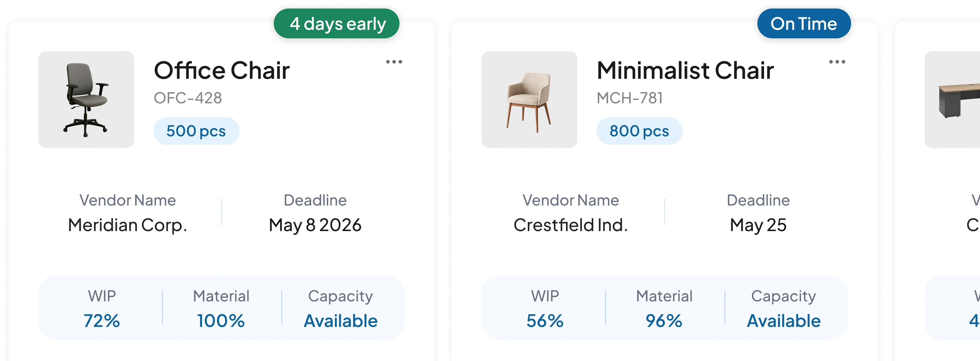This screenshot has width=980, height=361.
Task: Click the '4 days early' status badge
Action: [336, 24]
